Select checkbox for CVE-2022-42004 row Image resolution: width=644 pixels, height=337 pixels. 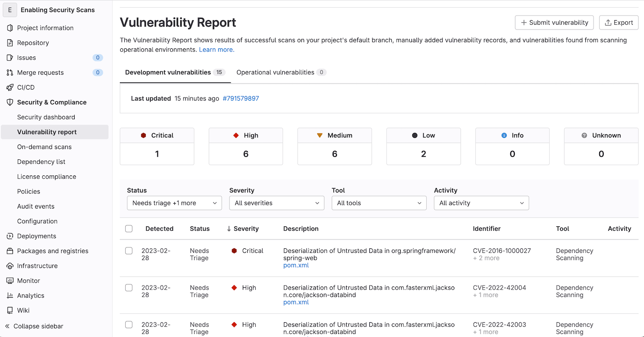point(129,288)
